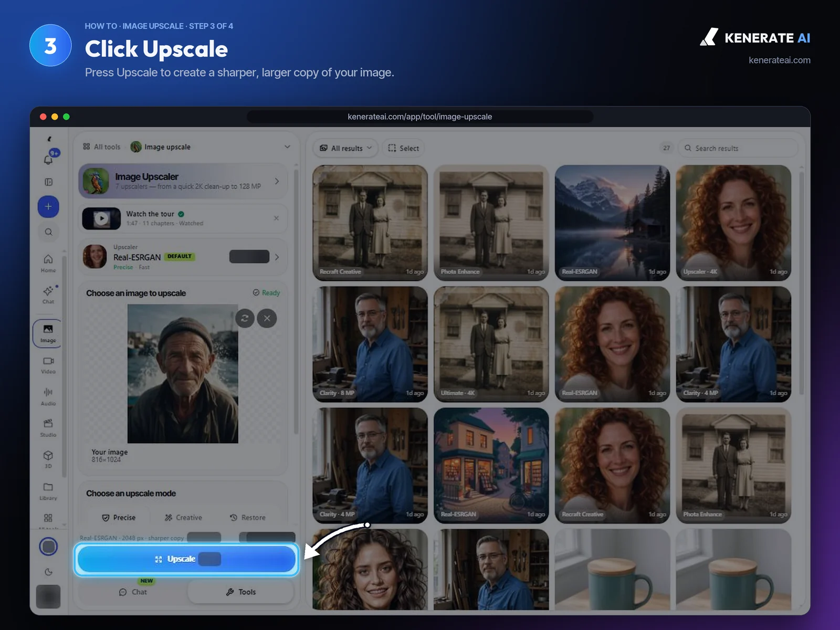Open the sidebar search magnifier
The width and height of the screenshot is (840, 630).
48,232
